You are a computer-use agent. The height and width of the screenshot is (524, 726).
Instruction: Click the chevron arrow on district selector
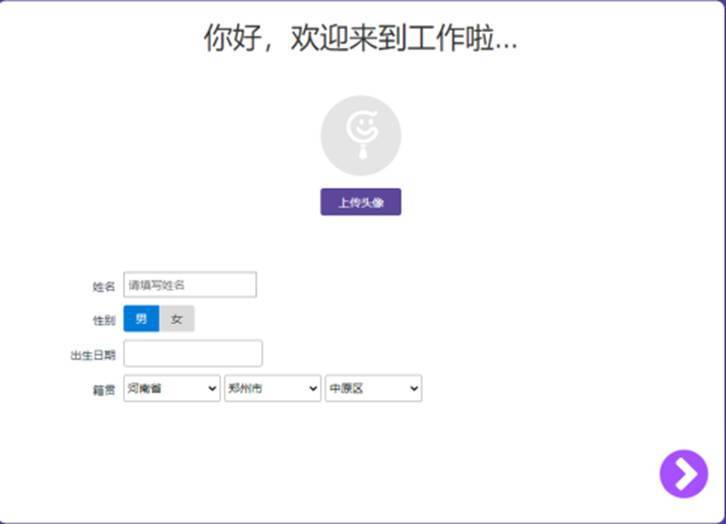pyautogui.click(x=413, y=389)
